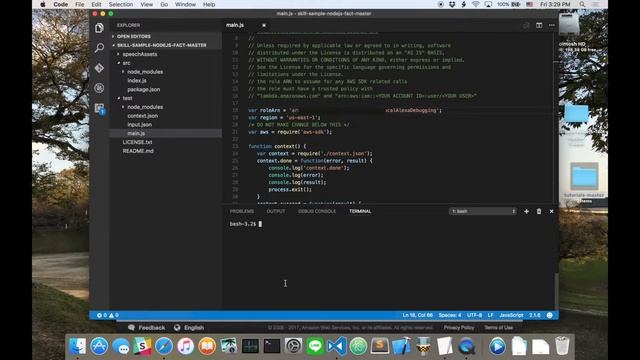Open LINE app from the Dock

(315, 346)
